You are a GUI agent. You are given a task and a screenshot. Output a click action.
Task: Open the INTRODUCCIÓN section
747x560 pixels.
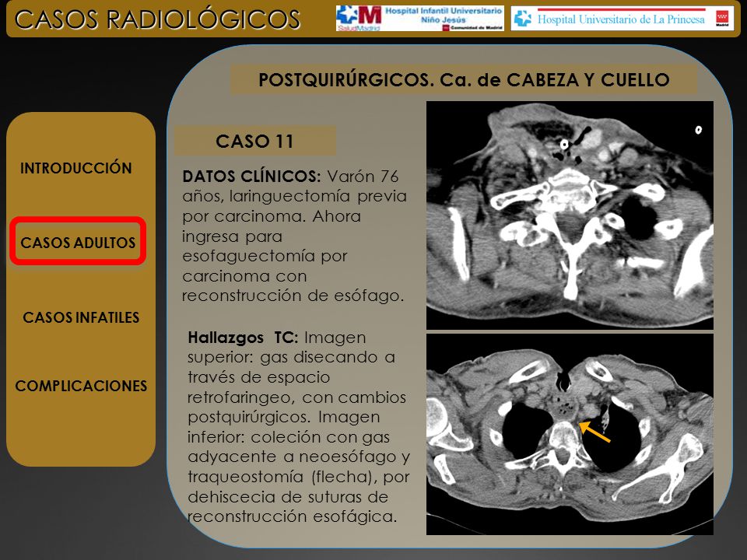click(75, 168)
